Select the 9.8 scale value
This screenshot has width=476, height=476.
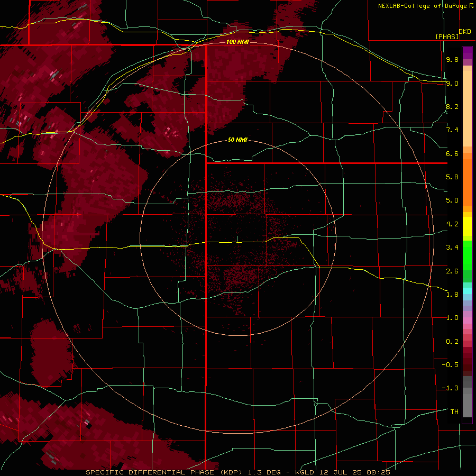452,59
